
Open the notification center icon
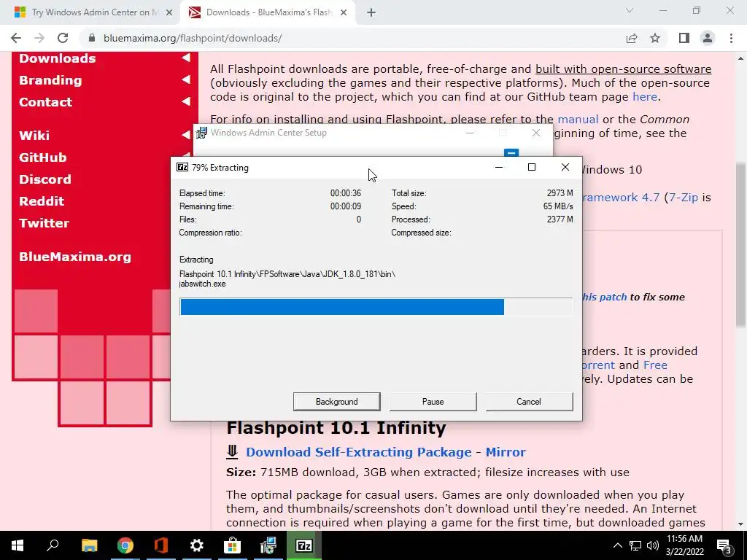(x=724, y=545)
